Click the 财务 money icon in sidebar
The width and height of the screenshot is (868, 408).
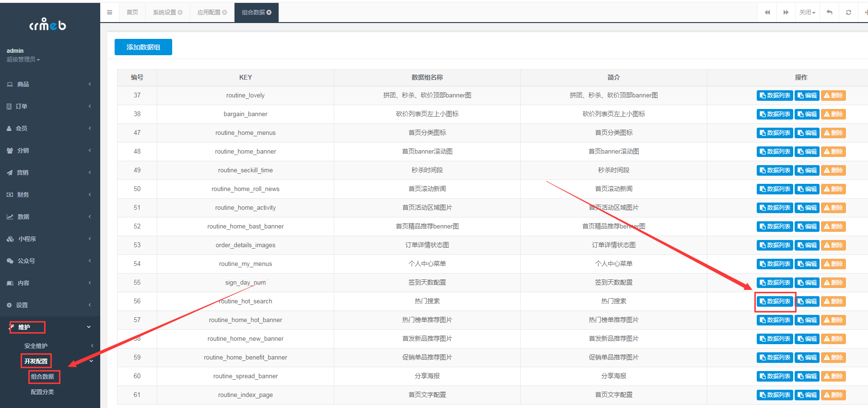coord(10,194)
